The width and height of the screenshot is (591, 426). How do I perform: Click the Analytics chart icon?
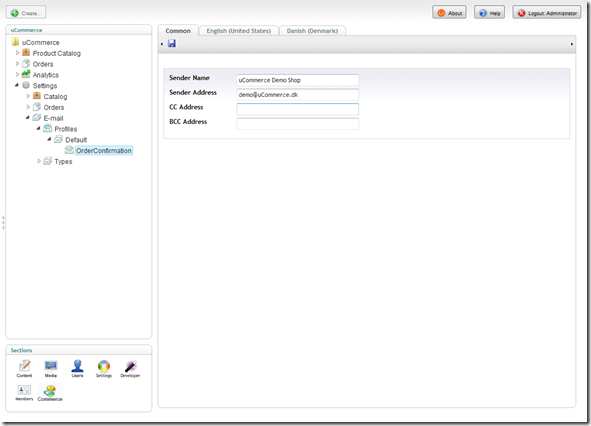(26, 74)
